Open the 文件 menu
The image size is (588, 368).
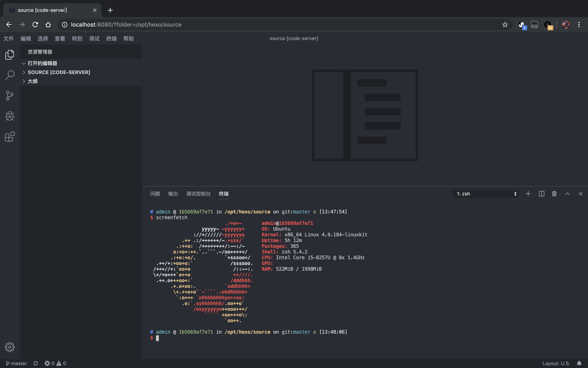pyautogui.click(x=9, y=38)
